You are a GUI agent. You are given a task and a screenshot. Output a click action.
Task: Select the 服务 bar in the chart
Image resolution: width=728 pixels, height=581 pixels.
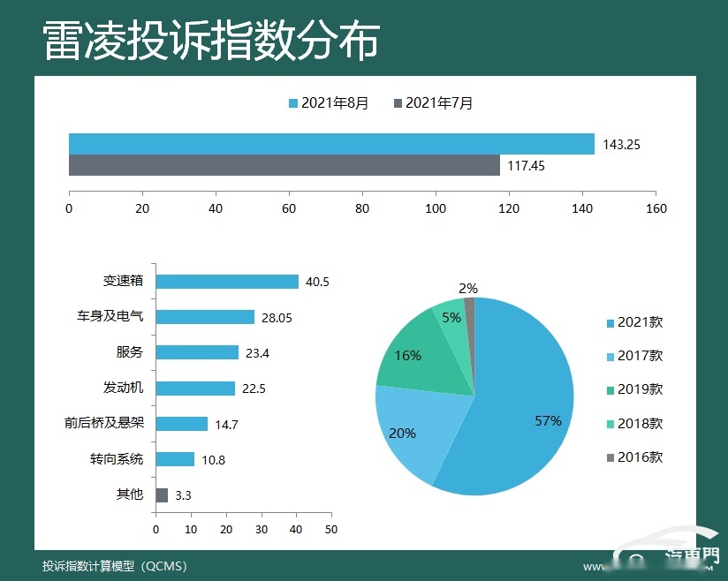(197, 352)
